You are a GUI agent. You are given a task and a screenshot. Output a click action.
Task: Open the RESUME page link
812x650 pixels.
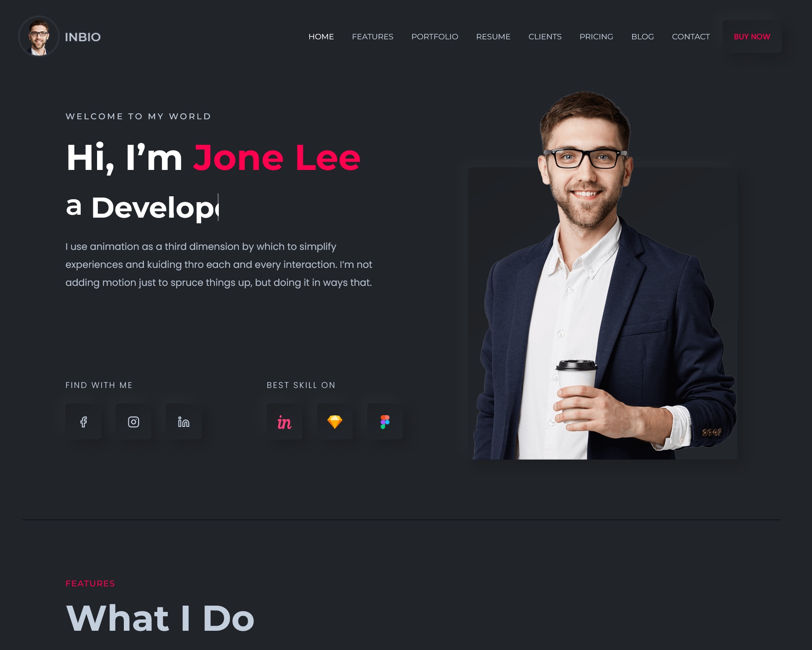[493, 36]
